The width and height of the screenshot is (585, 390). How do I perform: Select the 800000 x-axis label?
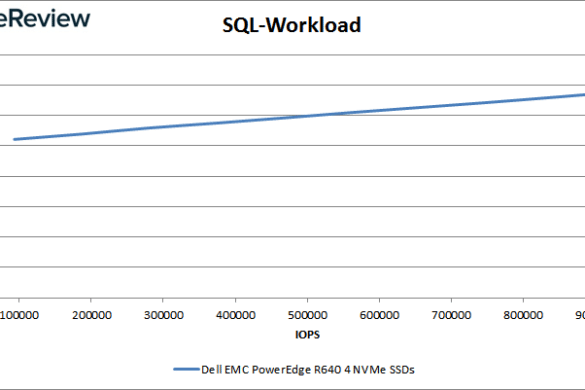click(523, 315)
